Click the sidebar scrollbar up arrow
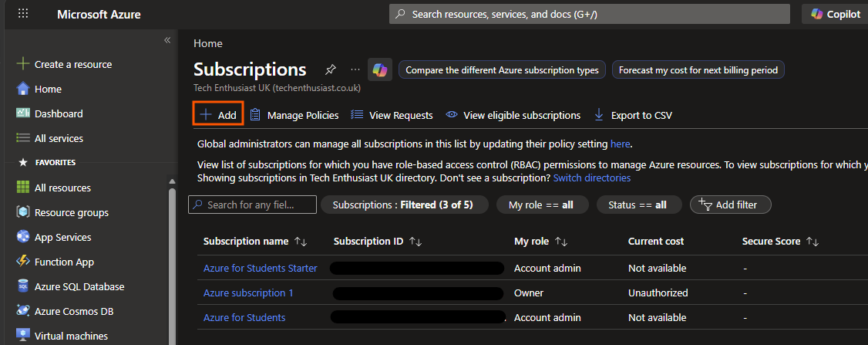The height and width of the screenshot is (345, 868). click(x=172, y=181)
